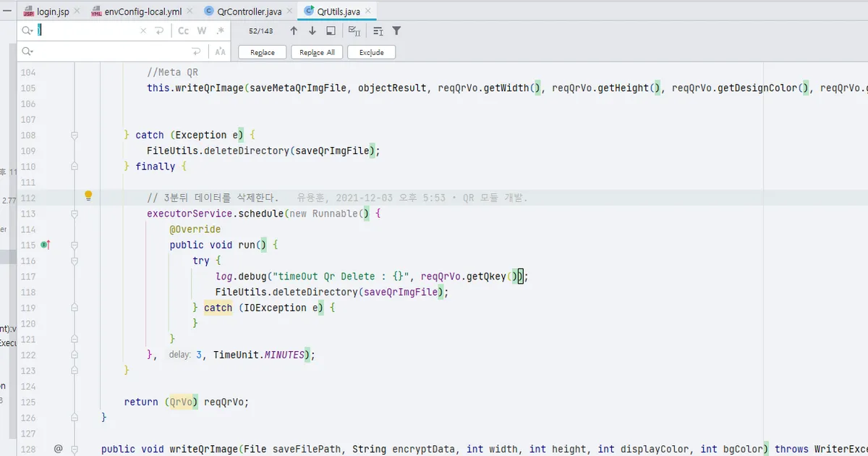Jump to next search occurrence arrow
868x456 pixels.
[312, 31]
